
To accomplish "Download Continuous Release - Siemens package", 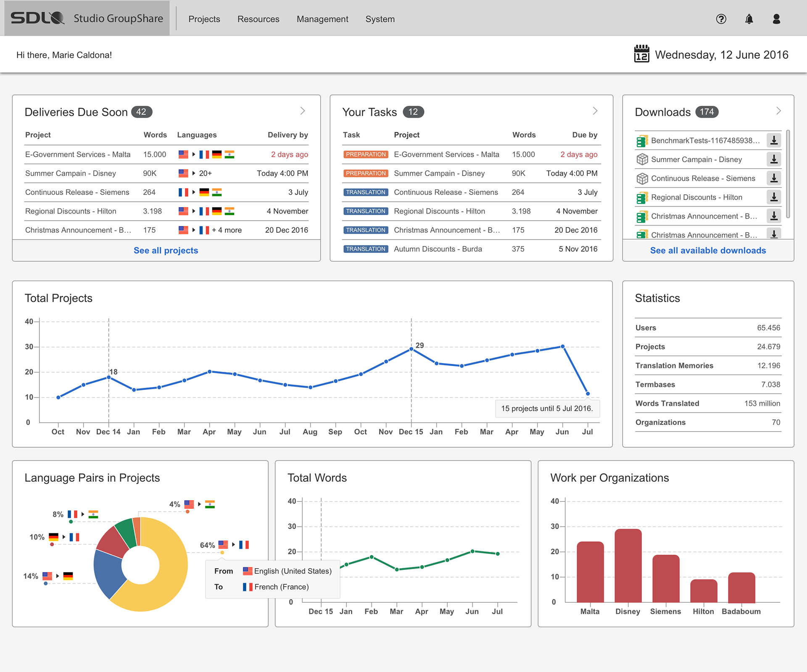I will pyautogui.click(x=774, y=178).
